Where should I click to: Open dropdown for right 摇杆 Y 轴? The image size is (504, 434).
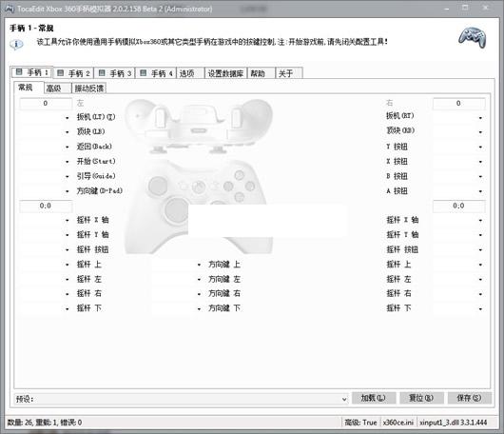(x=480, y=235)
